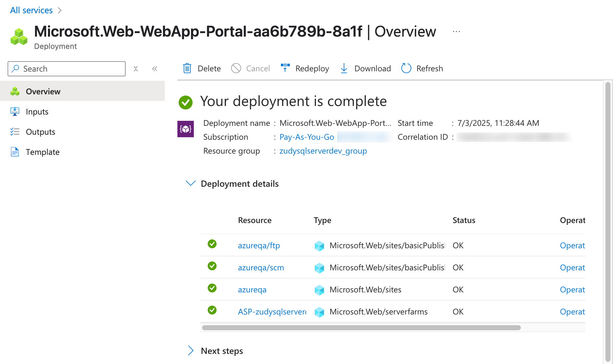Click the purple deployment template icon
613x364 pixels.
[x=186, y=129]
